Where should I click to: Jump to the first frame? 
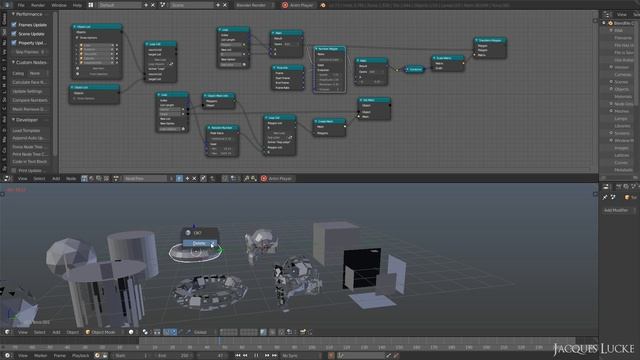(x=238, y=356)
